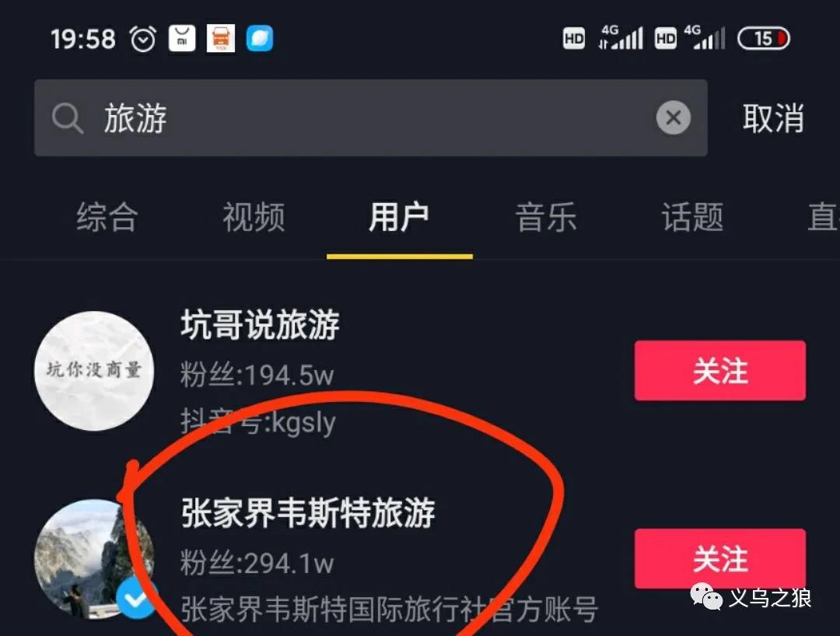The width and height of the screenshot is (840, 636).
Task: Clear the search text with X icon
Action: coord(674,117)
